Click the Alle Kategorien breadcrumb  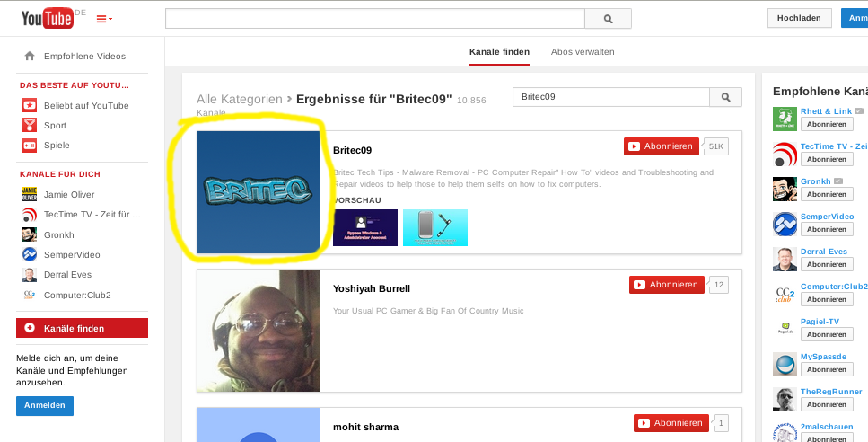(x=239, y=100)
